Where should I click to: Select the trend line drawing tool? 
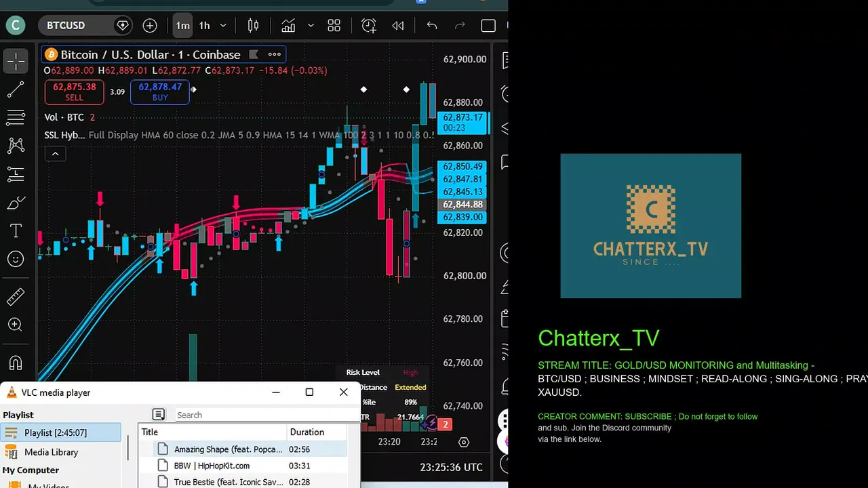pos(16,89)
